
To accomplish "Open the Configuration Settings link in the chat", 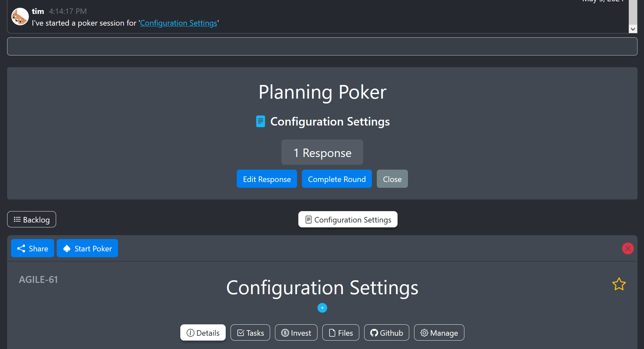I will coord(179,23).
